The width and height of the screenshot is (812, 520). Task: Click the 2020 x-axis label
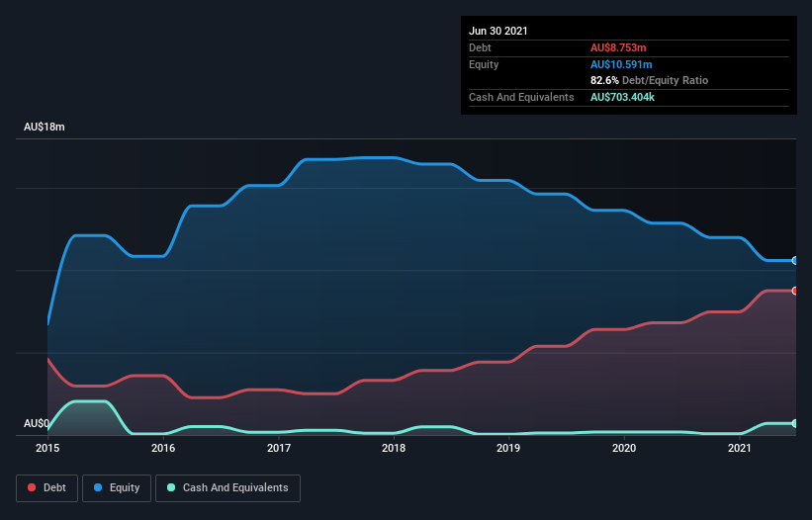click(624, 448)
